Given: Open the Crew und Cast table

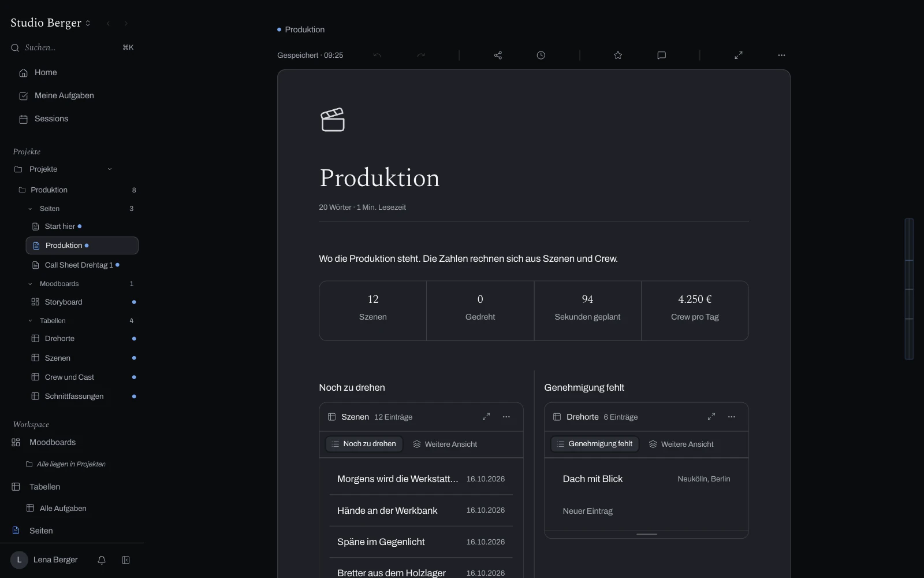Looking at the screenshot, I should [x=82, y=377].
